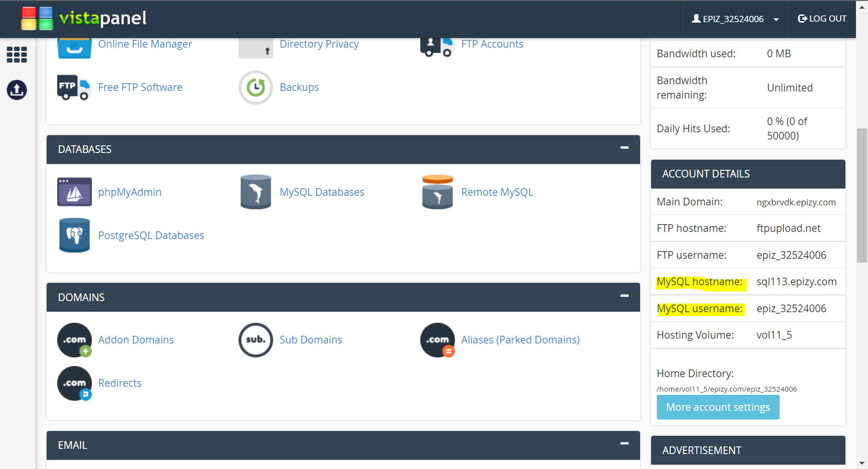Open Directory Privacy link
The image size is (868, 469).
point(319,44)
